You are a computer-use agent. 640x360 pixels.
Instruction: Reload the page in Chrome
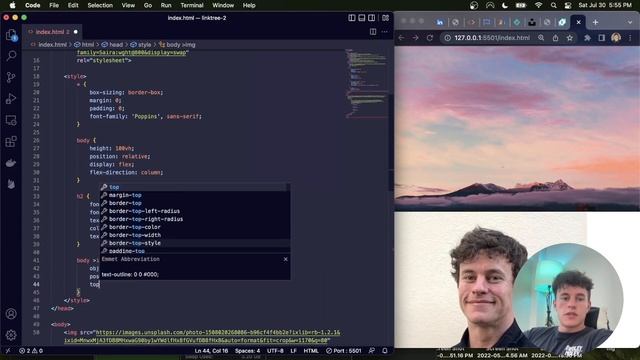pyautogui.click(x=430, y=38)
